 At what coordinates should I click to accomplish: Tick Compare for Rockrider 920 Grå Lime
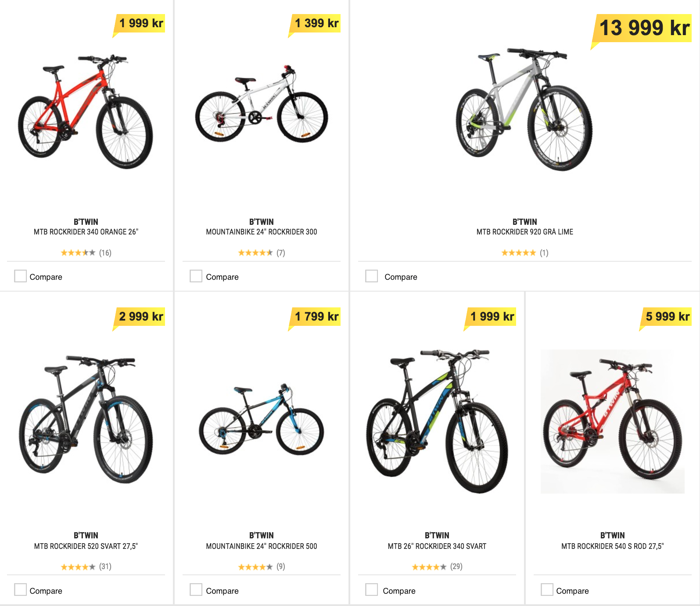pos(371,276)
